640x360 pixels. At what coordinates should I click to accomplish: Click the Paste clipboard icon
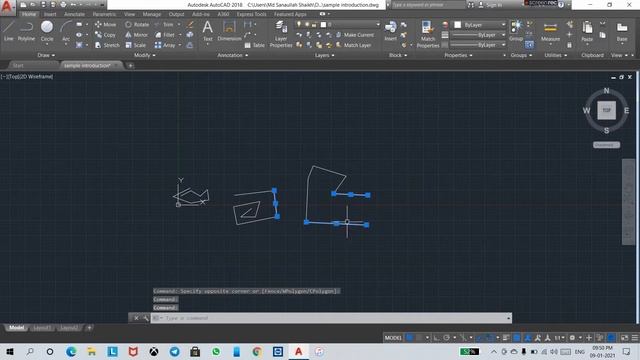587,31
